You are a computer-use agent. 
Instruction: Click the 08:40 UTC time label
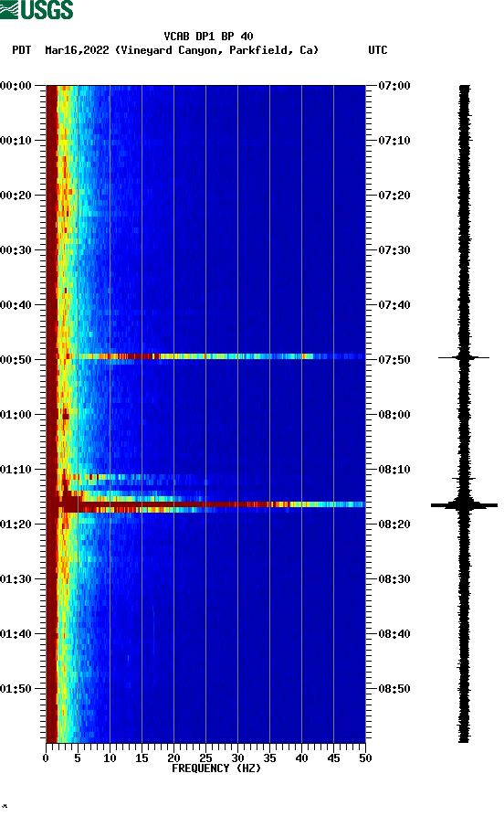(394, 634)
